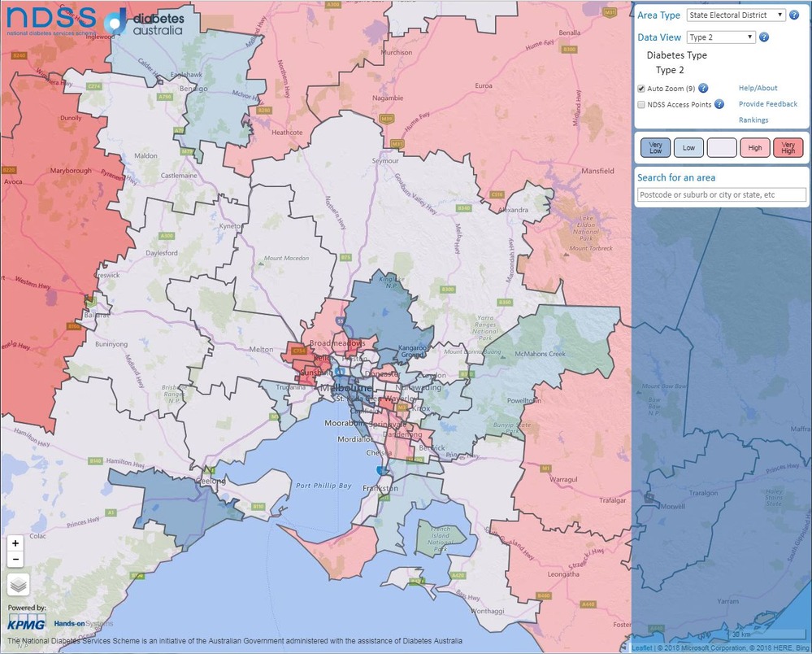Expand the Data View dropdown
The height and width of the screenshot is (654, 812).
pos(721,37)
